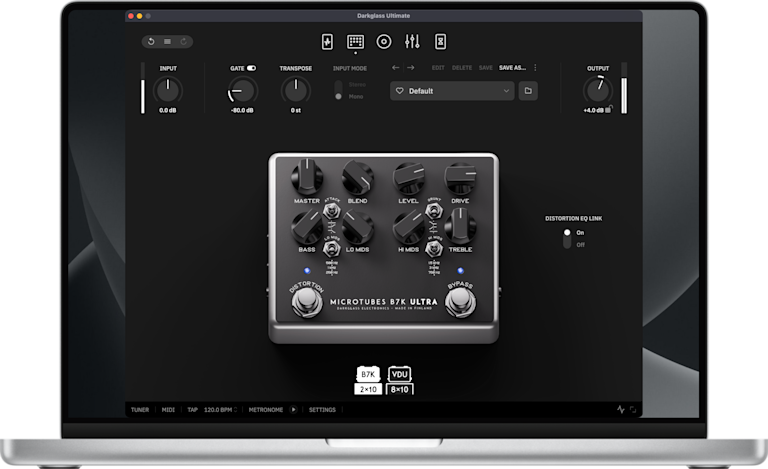Select the B7K amp model icon

(x=368, y=374)
